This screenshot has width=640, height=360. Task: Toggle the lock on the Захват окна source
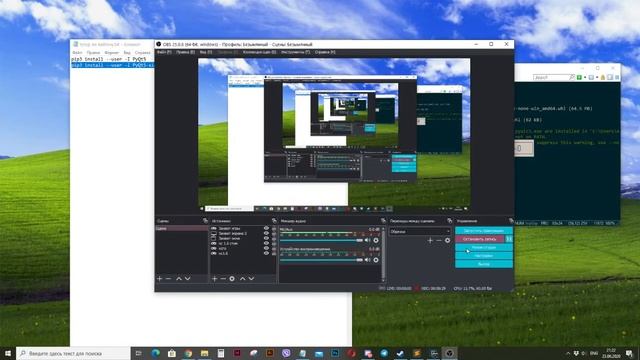tap(274, 238)
